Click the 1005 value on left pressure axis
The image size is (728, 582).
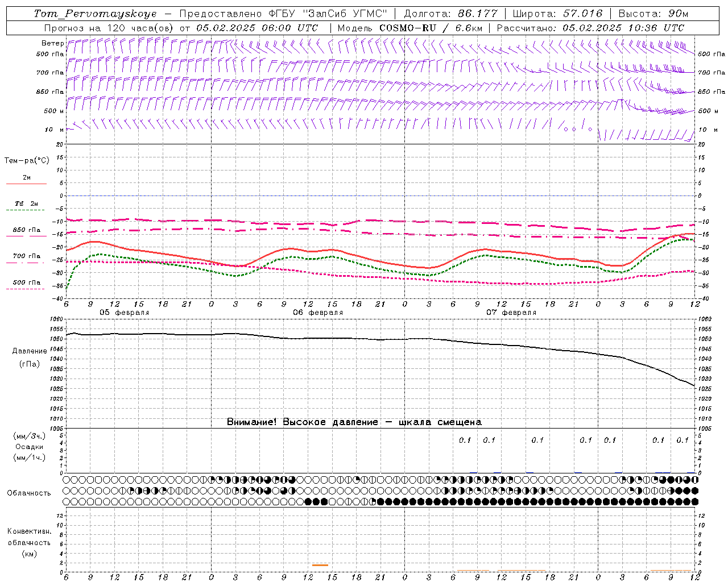click(x=55, y=428)
